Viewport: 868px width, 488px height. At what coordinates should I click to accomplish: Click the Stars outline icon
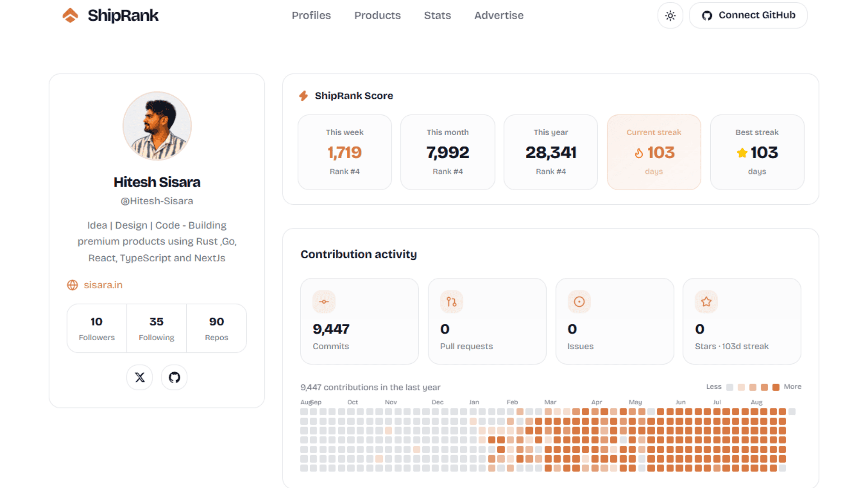click(x=706, y=302)
